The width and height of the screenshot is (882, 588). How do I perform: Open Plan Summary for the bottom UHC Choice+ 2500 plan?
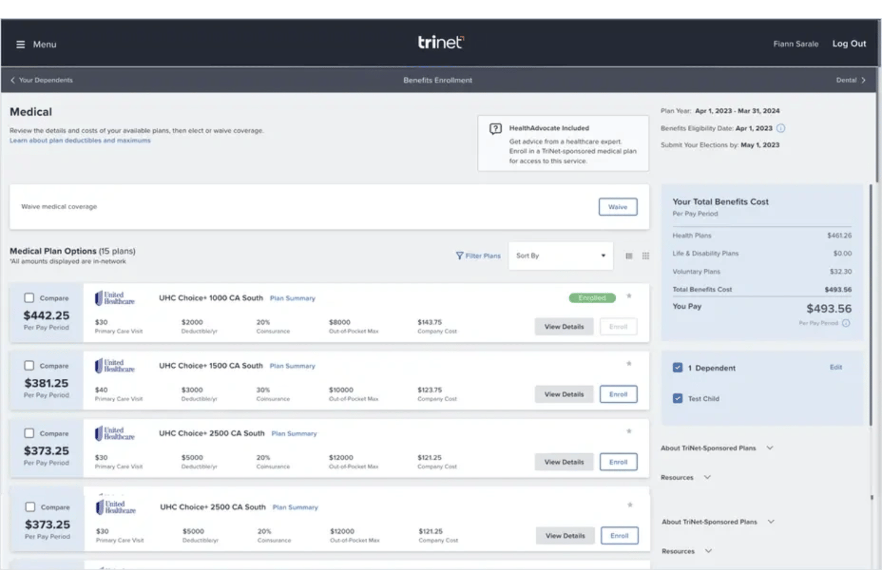pos(296,508)
